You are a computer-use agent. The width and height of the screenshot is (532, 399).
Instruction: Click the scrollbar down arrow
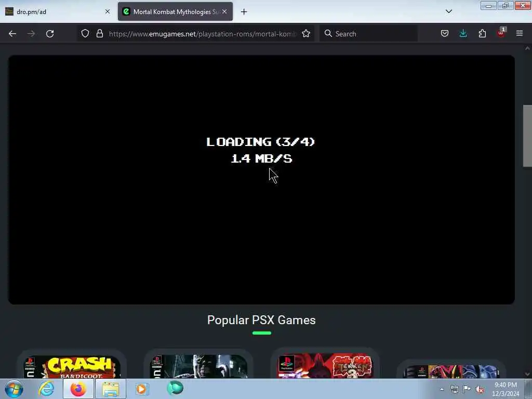[527, 374]
